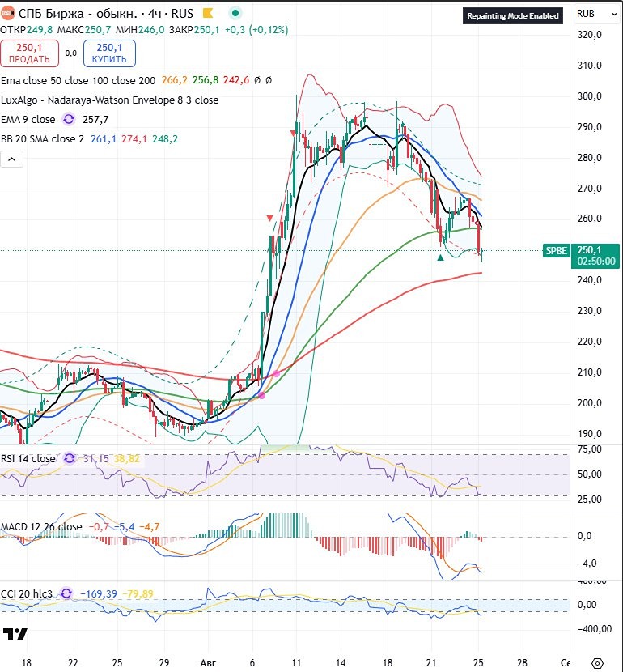Click the CCI value -169,39
Screen dimensions: 623x672
pos(99,593)
